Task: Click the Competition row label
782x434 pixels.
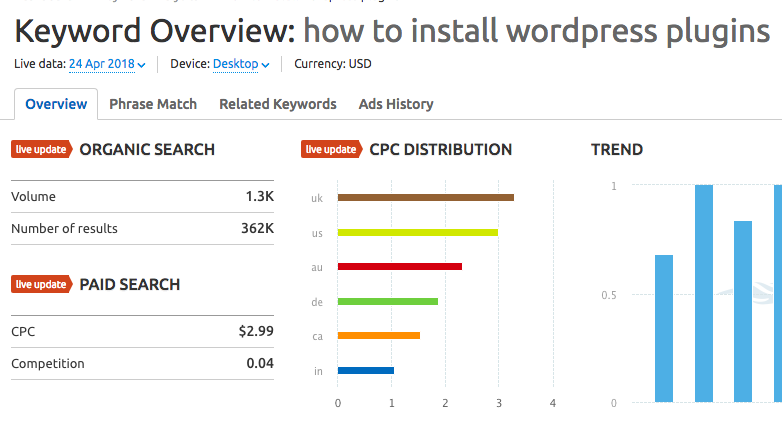Action: point(48,364)
